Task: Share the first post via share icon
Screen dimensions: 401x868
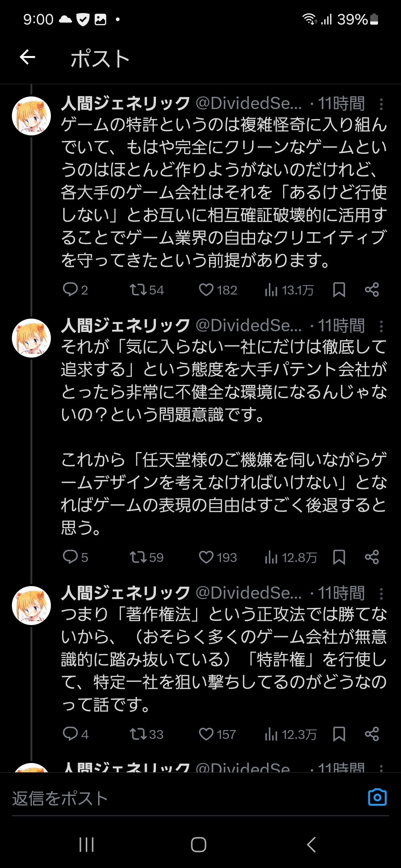Action: (372, 290)
